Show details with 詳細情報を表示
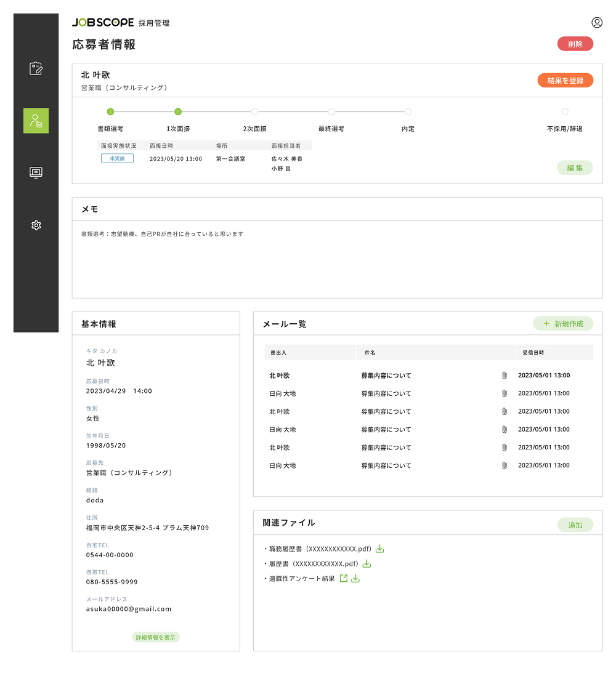The height and width of the screenshot is (676, 616). [x=156, y=637]
